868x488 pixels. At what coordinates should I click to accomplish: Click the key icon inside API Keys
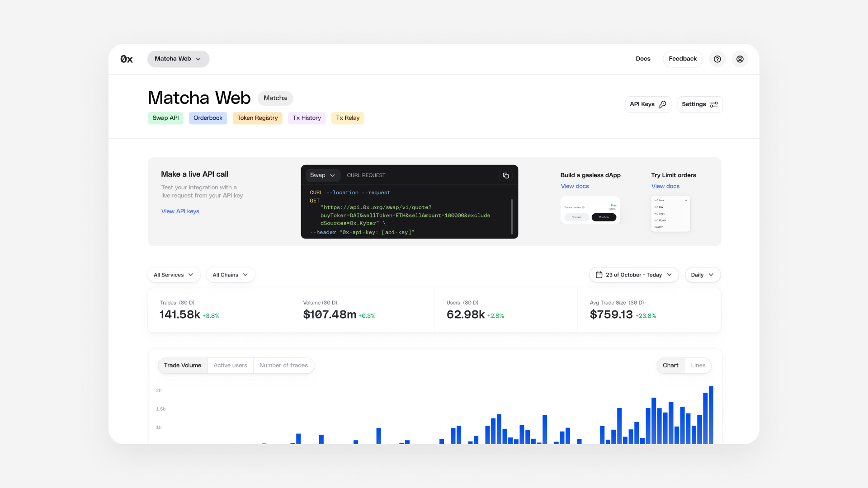point(662,104)
